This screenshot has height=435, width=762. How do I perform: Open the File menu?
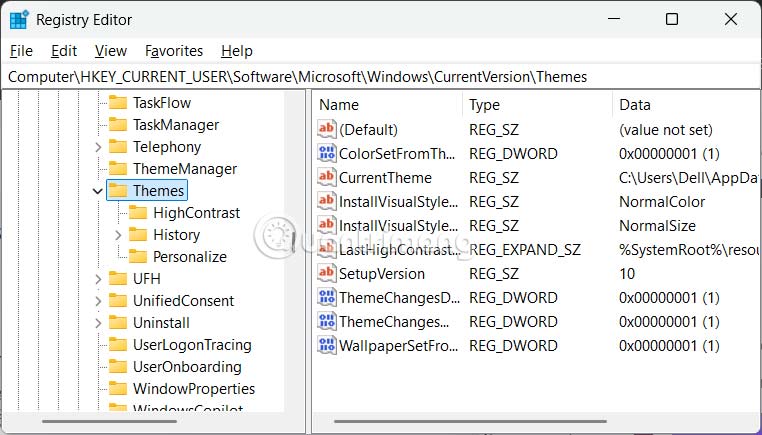point(21,51)
